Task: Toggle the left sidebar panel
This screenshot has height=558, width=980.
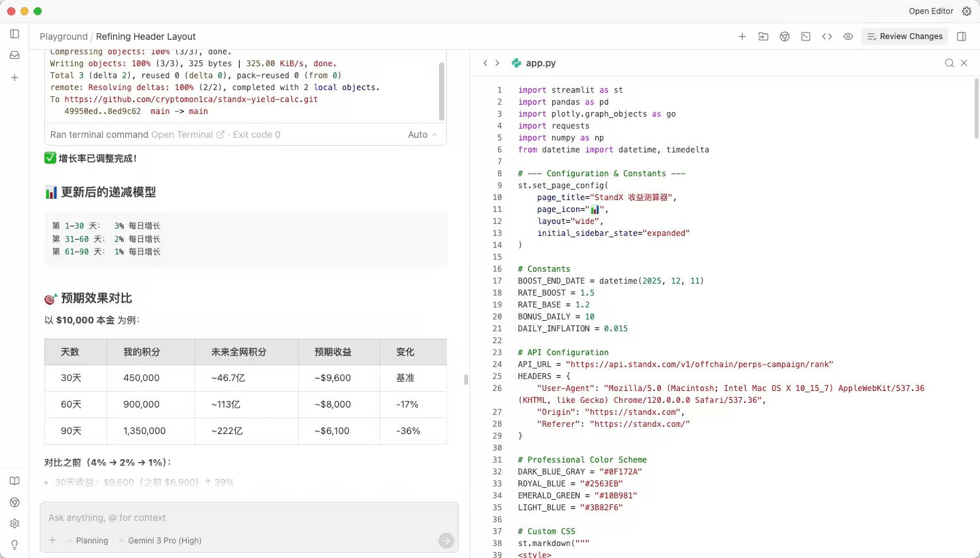Action: tap(15, 34)
